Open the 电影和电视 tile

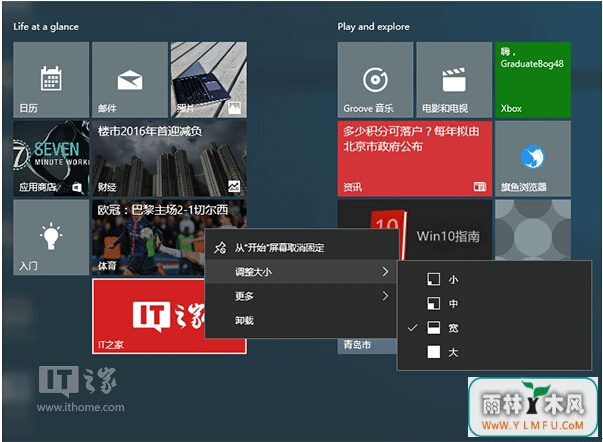[x=454, y=80]
